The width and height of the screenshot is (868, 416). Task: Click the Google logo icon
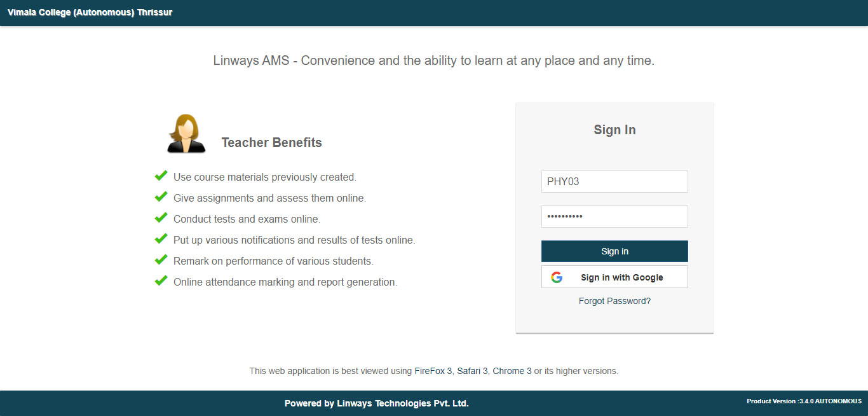click(557, 277)
